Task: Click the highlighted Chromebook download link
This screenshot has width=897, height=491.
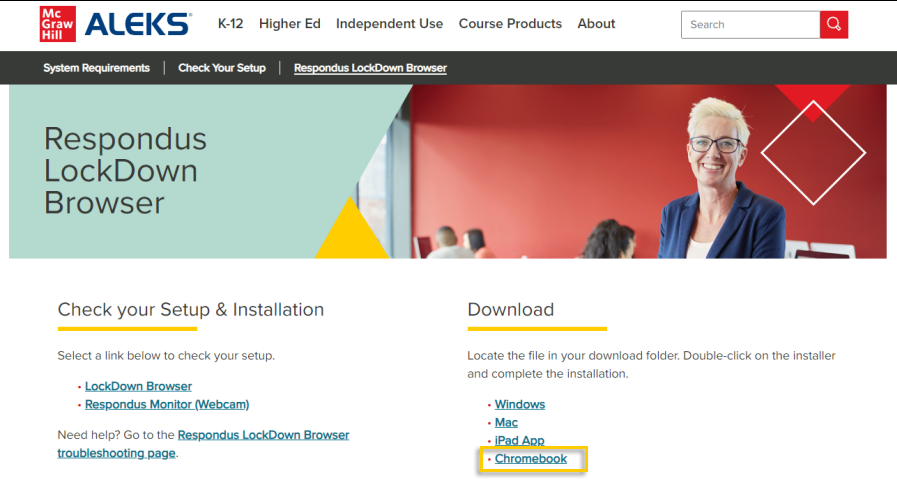Action: 531,459
